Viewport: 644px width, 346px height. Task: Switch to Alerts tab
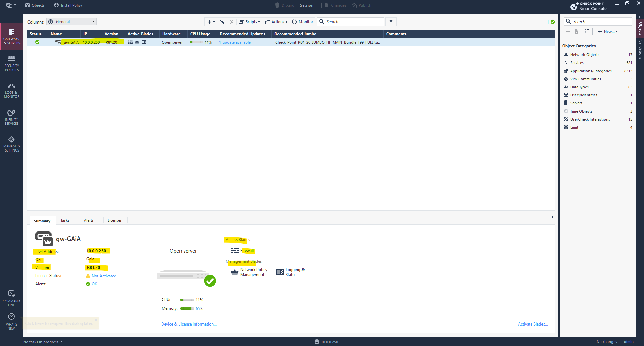coord(89,220)
